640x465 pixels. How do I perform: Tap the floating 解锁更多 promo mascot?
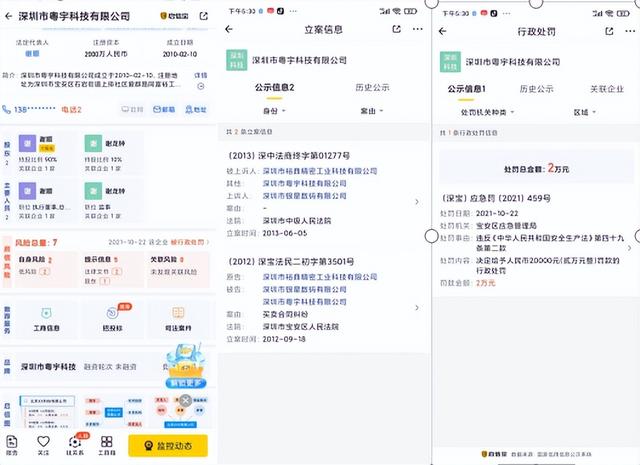[x=185, y=367]
